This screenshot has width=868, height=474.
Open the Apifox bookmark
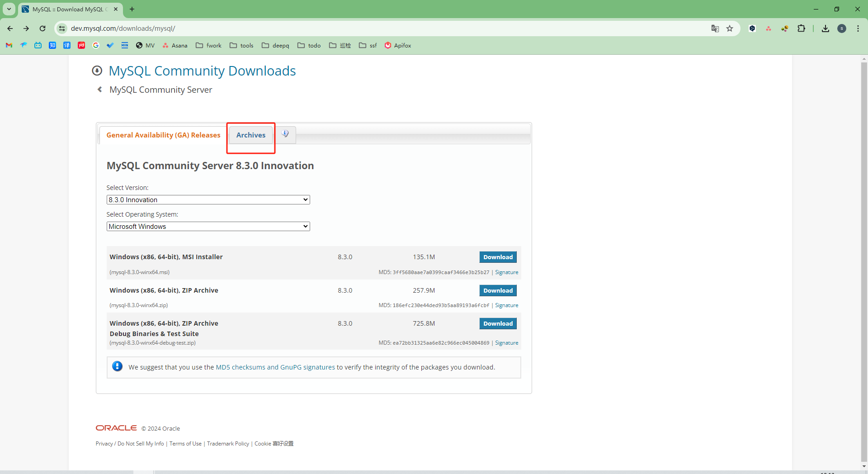(x=397, y=45)
